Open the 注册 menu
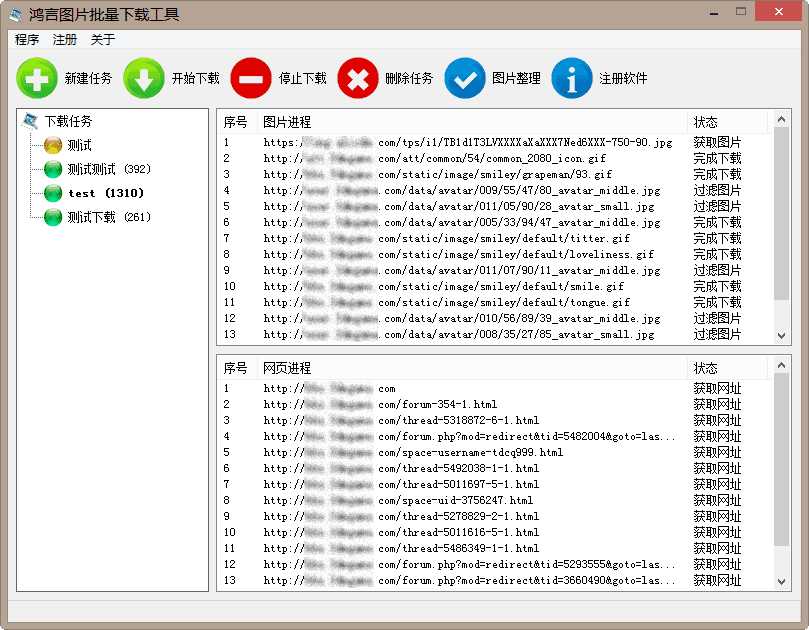This screenshot has width=809, height=630. pyautogui.click(x=65, y=40)
